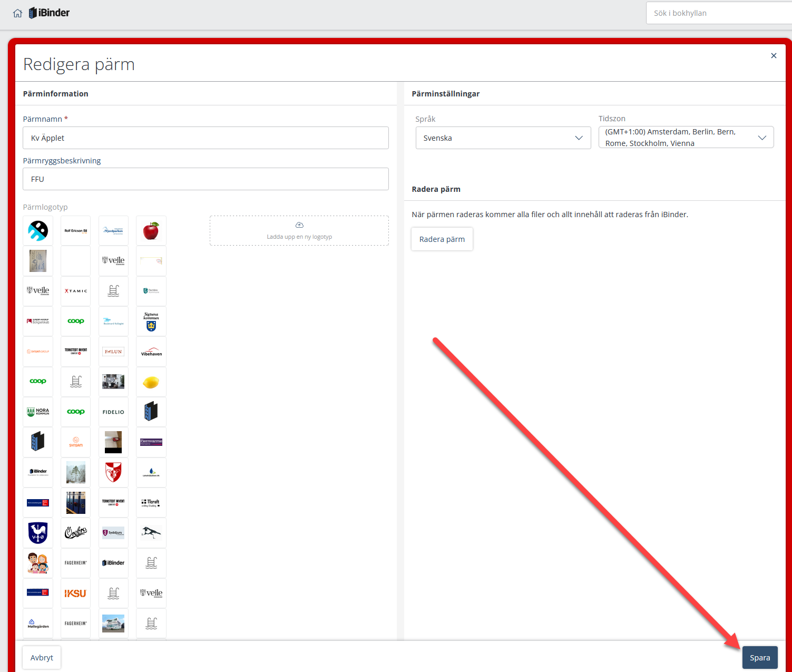Choose the Rolf Ericson Bil logotype
The height and width of the screenshot is (672, 792).
click(76, 230)
